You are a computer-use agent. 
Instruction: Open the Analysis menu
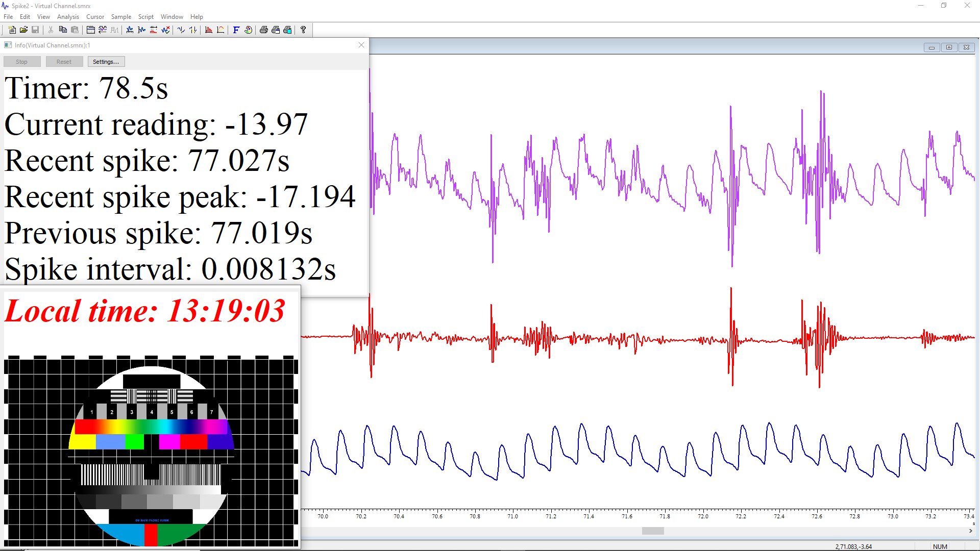[x=68, y=17]
